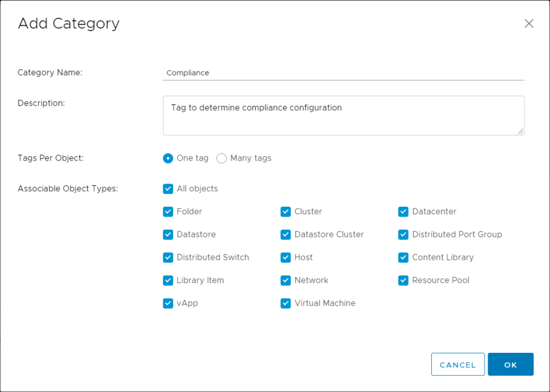Toggle the Host checkbox
This screenshot has height=392, width=550.
pyautogui.click(x=286, y=257)
